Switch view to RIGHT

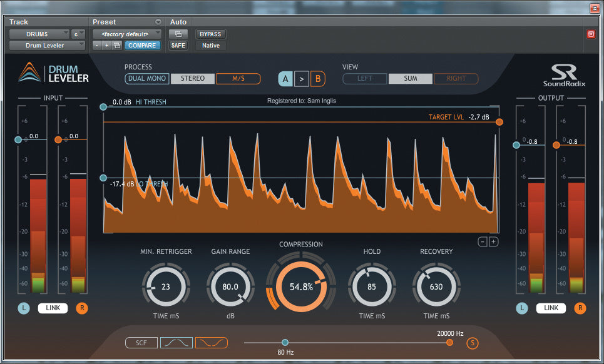[x=456, y=79]
